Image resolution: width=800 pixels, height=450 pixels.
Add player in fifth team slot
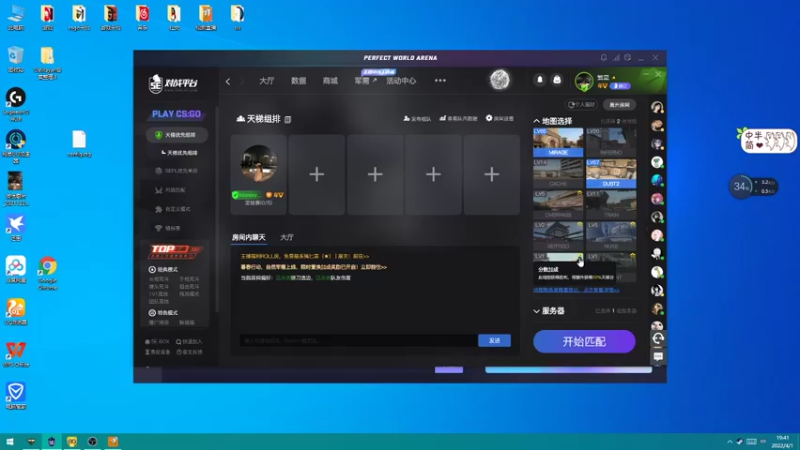pos(491,174)
